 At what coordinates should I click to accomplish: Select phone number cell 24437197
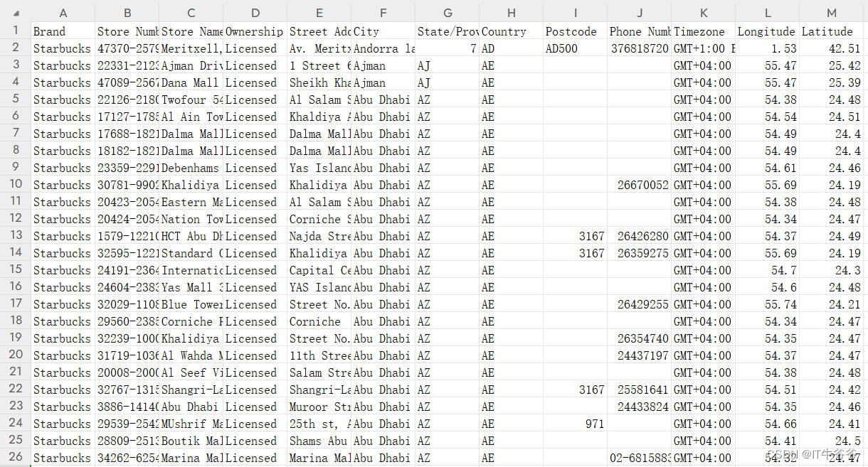(639, 355)
